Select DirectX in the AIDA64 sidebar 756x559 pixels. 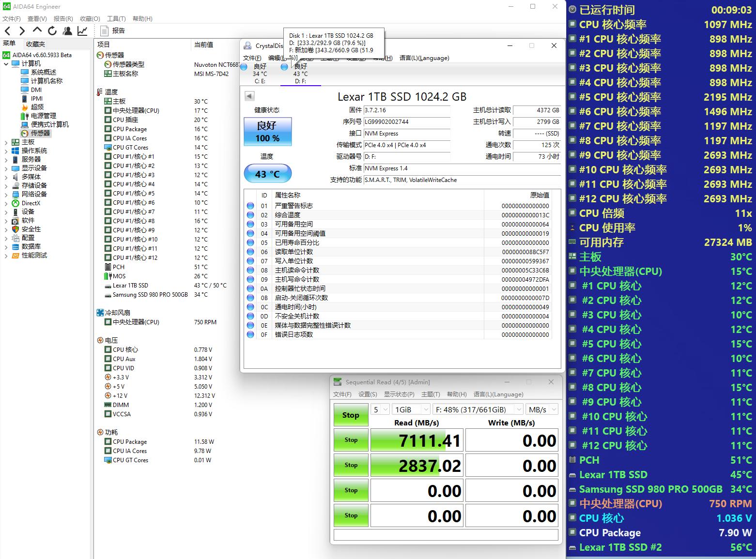(30, 203)
